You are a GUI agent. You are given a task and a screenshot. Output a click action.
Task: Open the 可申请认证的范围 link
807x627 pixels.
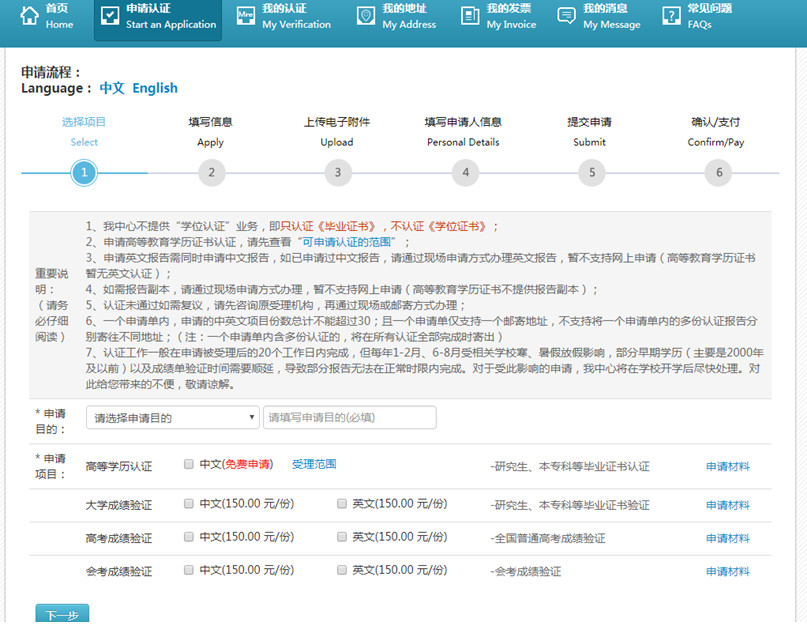346,242
